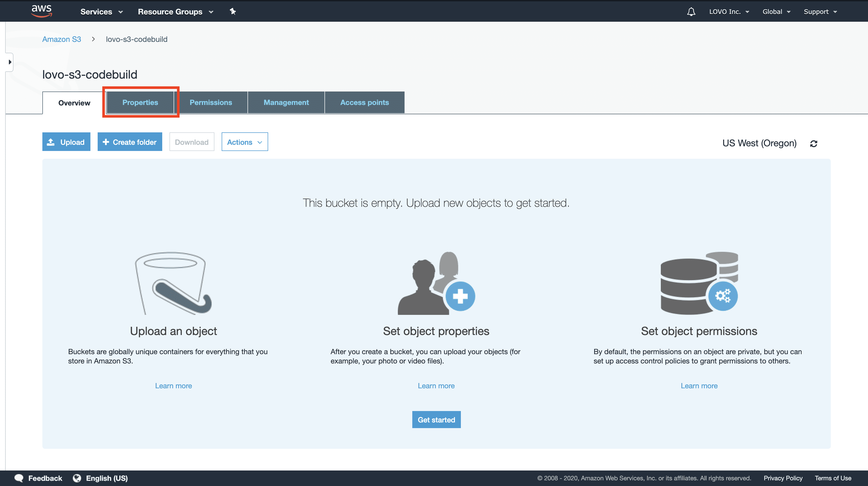Switch to the Properties tab
This screenshot has width=868, height=486.
[140, 102]
